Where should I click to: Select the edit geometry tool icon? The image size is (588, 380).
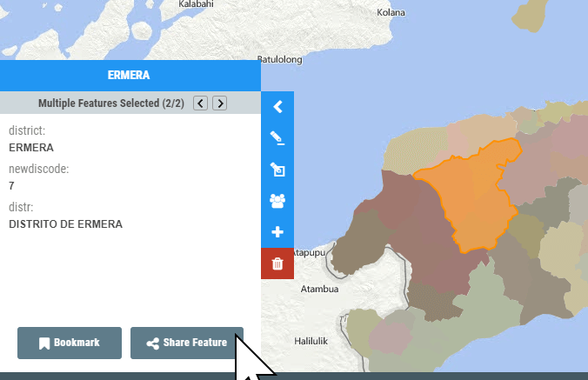[277, 170]
